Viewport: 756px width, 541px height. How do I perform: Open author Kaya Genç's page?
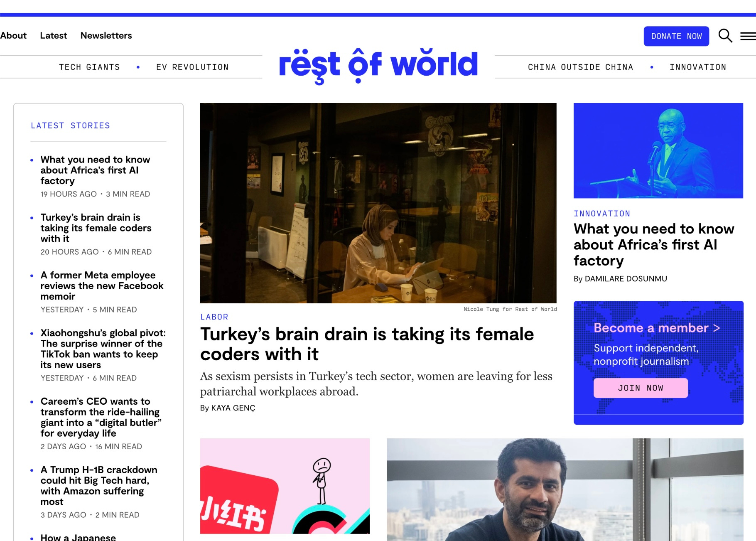click(x=233, y=408)
